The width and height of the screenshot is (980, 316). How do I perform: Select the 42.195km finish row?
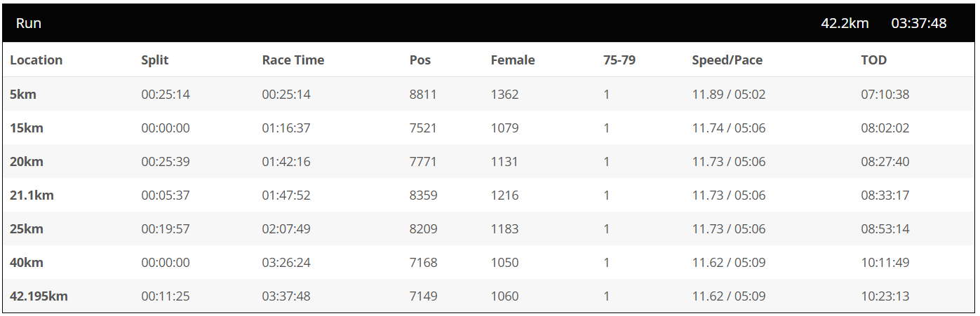tap(39, 296)
